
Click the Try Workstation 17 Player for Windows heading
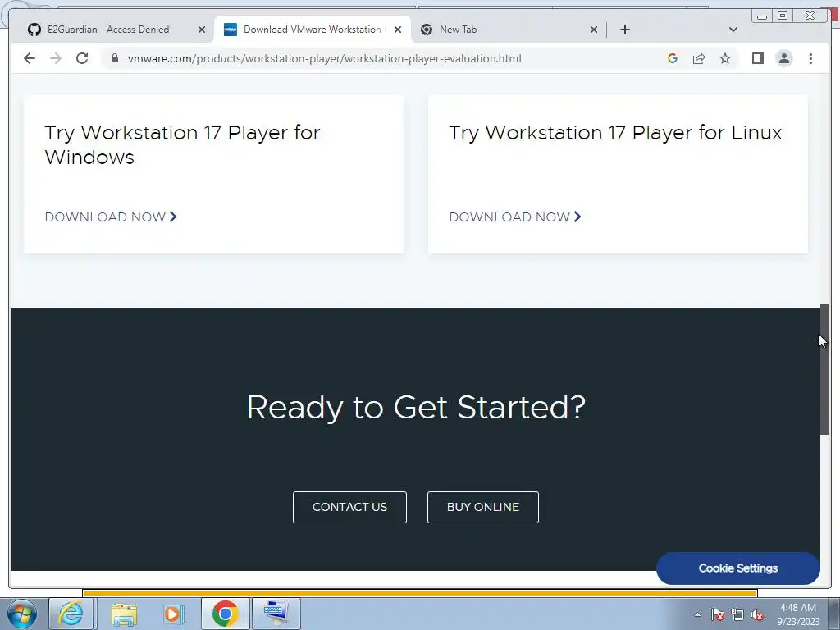pyautogui.click(x=182, y=144)
